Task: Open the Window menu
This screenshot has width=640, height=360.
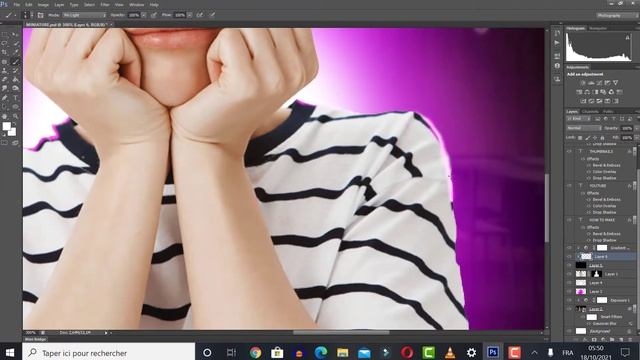Action: pos(136,5)
